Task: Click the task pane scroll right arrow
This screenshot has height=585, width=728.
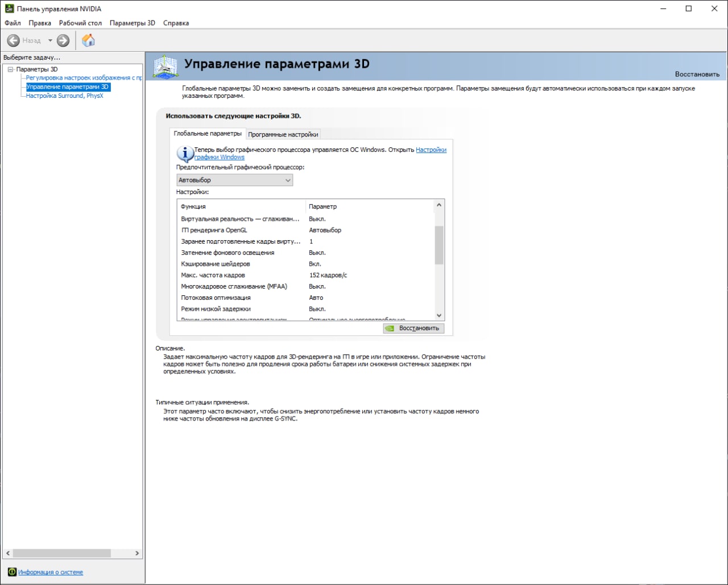Action: coord(137,553)
